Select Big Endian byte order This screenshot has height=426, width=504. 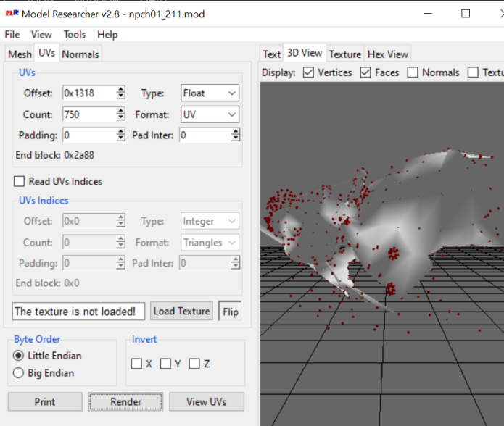coord(19,373)
